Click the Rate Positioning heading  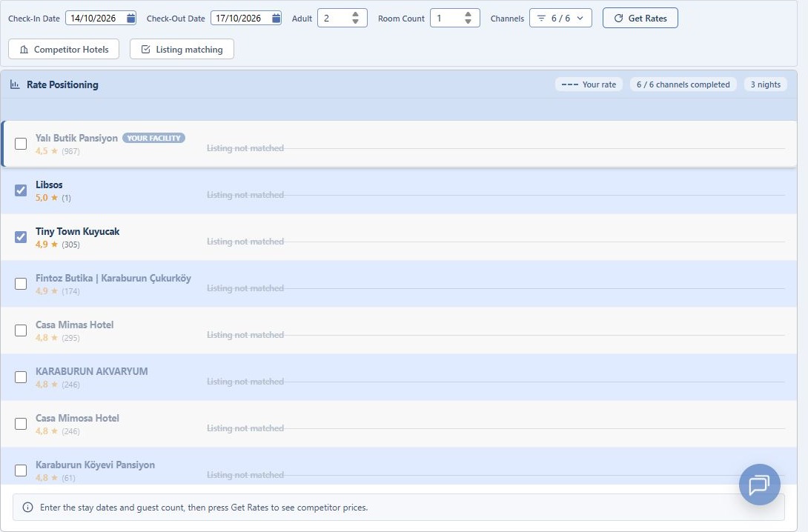coord(62,84)
